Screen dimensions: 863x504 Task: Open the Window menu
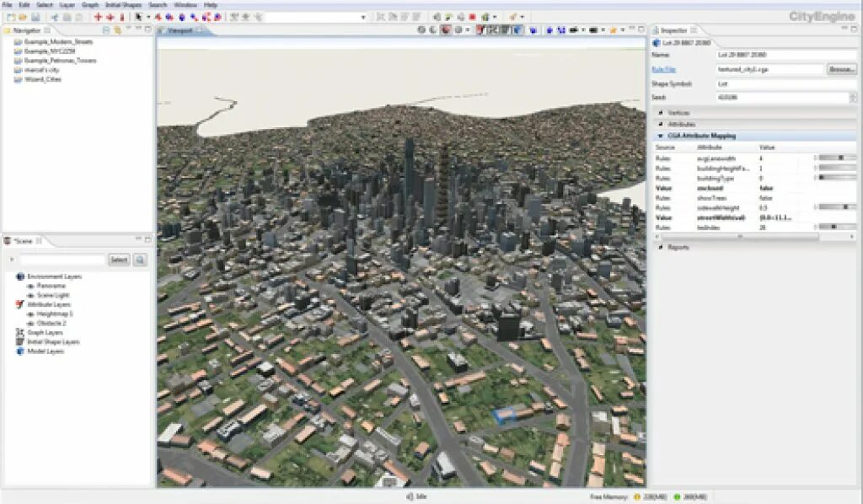click(185, 5)
